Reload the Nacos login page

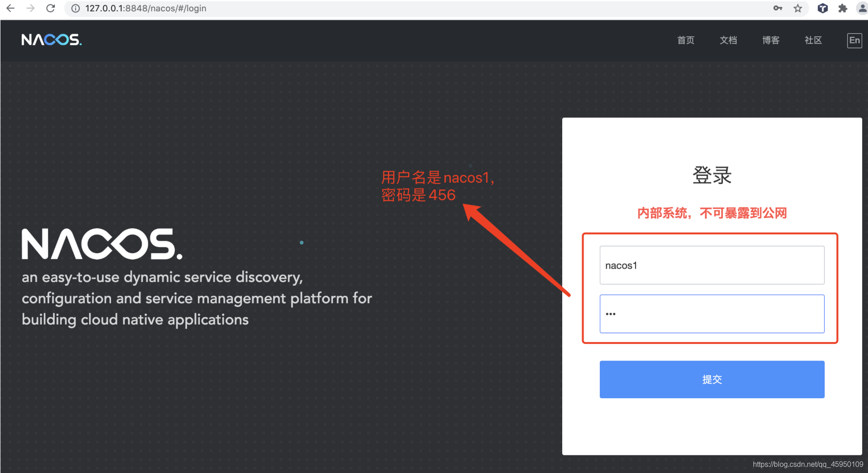(x=51, y=8)
